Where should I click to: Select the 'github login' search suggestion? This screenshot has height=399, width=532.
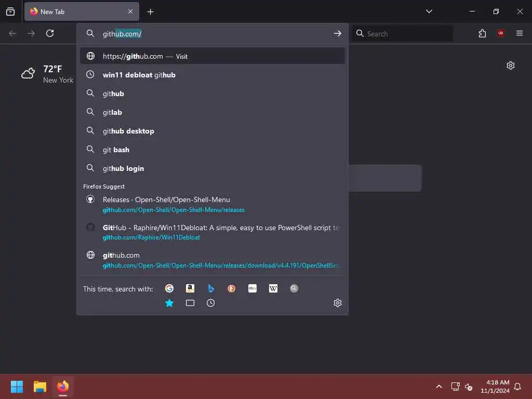click(x=212, y=168)
